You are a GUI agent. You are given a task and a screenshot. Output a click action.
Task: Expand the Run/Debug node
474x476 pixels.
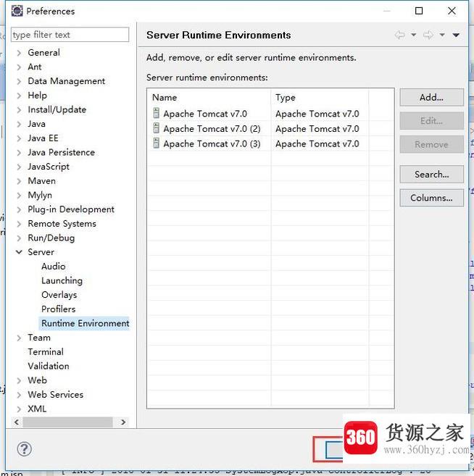[19, 238]
